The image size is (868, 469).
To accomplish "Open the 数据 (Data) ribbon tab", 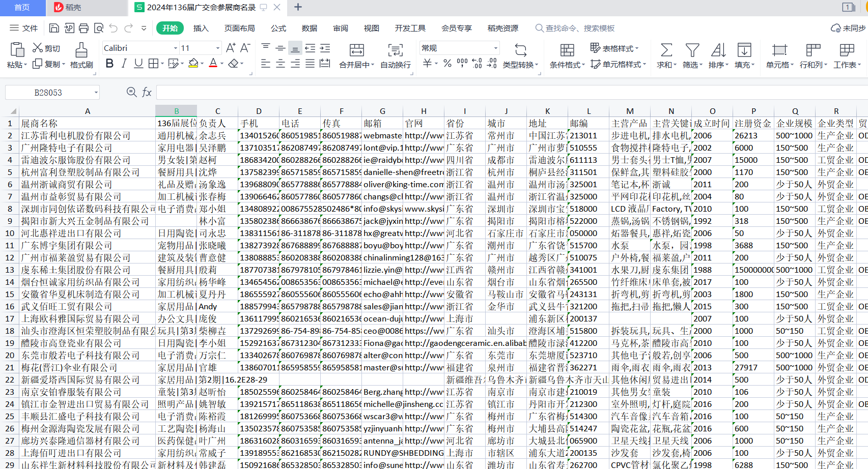I will coord(310,28).
